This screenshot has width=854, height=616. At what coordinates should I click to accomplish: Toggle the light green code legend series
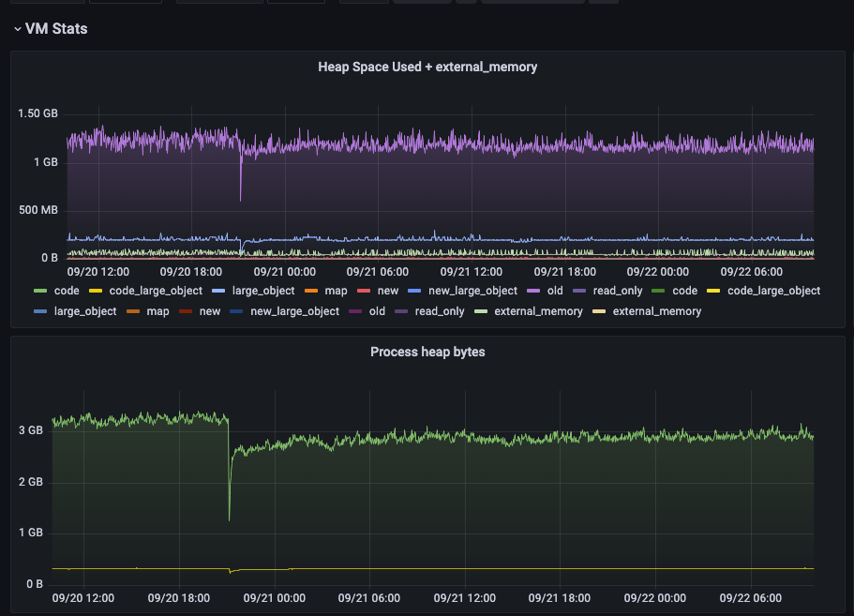[x=67, y=291]
